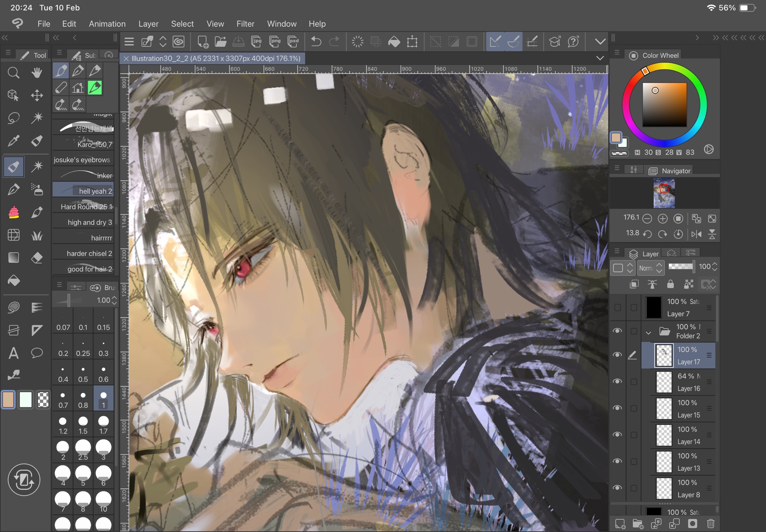Select the Hand move canvas tool
The width and height of the screenshot is (766, 532).
(37, 72)
